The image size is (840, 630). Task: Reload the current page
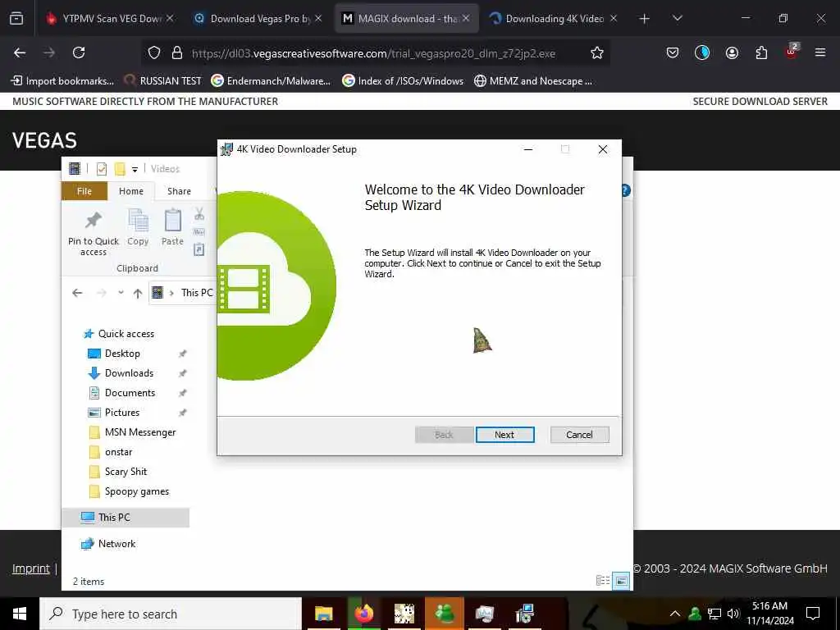(x=79, y=52)
